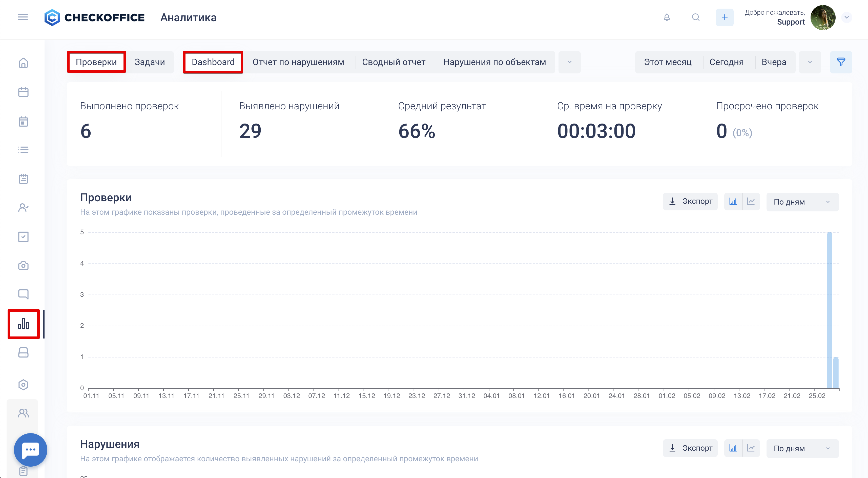Open list view sidebar icon

point(23,150)
